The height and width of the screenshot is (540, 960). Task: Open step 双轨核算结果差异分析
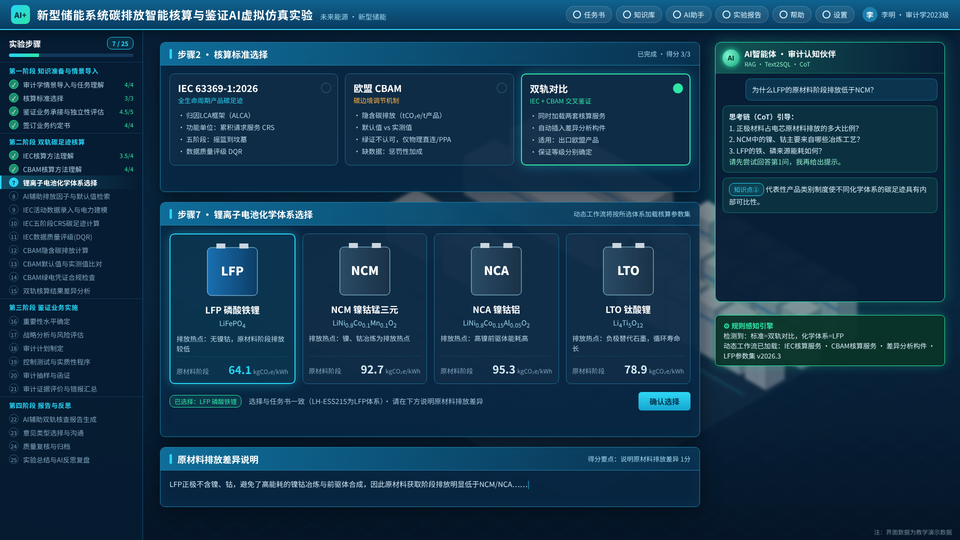[x=71, y=291]
